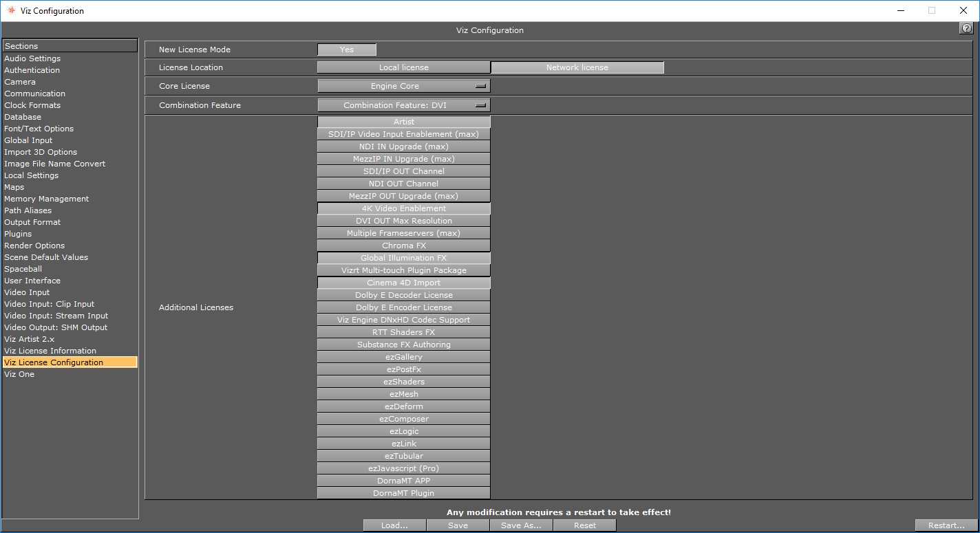The width and height of the screenshot is (980, 533).
Task: Toggle MezzIP IN Upgrade (max) license
Action: tap(404, 159)
